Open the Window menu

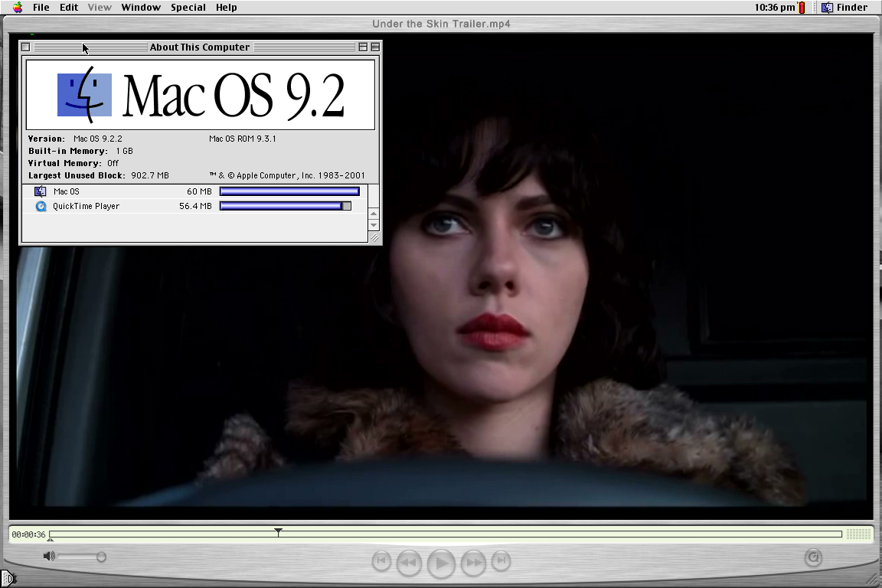[141, 8]
